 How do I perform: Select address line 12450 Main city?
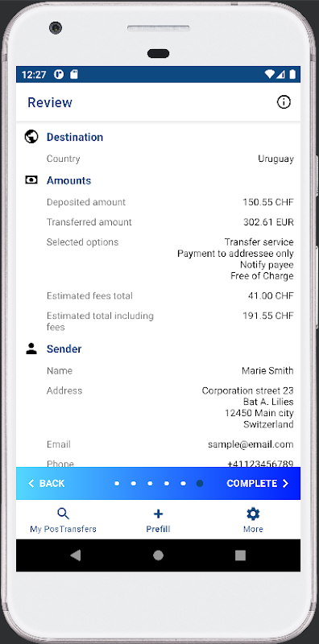click(259, 413)
